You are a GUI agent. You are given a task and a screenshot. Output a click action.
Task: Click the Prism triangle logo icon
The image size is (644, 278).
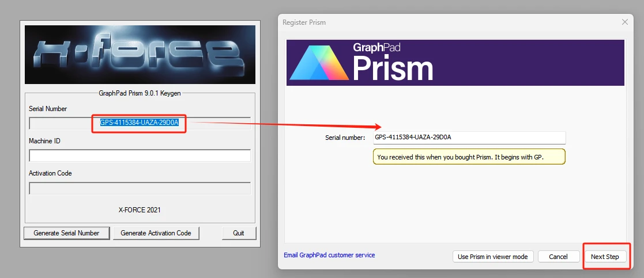pos(319,62)
